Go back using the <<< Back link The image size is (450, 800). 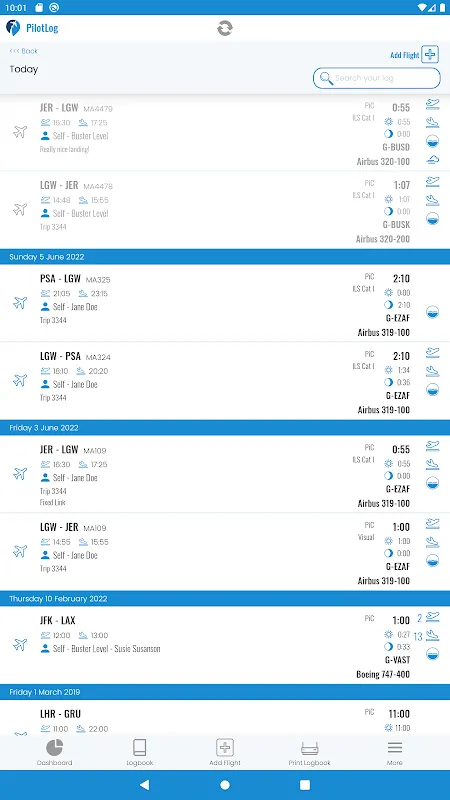pyautogui.click(x=23, y=51)
